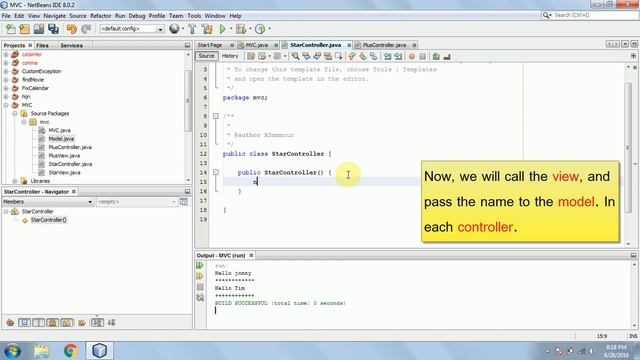The height and width of the screenshot is (360, 640).
Task: Click the Uncomment icon at editor toolbar end
Action: tap(447, 56)
